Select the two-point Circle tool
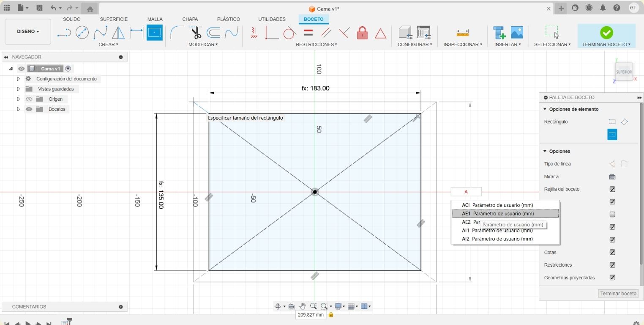 tap(82, 33)
